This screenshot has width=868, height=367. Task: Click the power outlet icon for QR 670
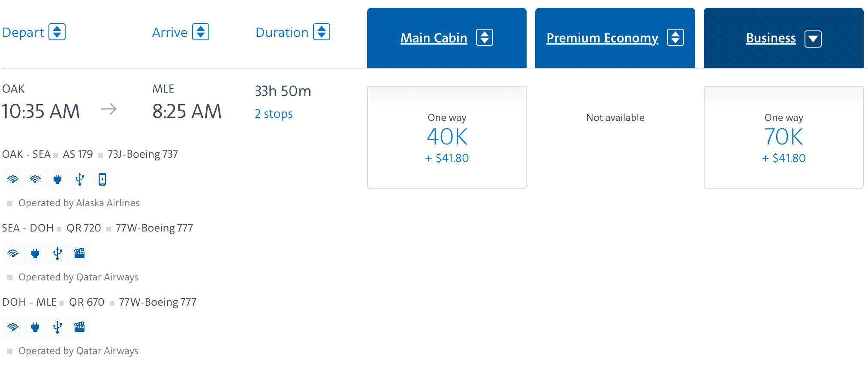click(35, 327)
